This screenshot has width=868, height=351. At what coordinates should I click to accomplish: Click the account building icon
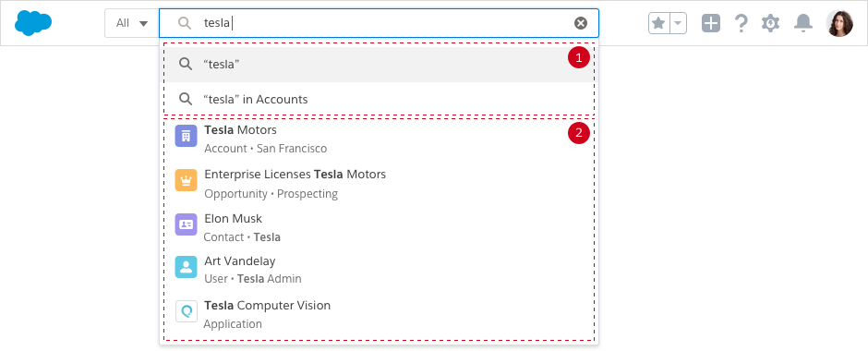coord(186,136)
